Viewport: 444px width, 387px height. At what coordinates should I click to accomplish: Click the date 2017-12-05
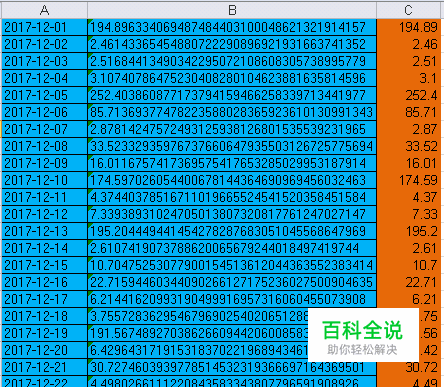click(44, 95)
